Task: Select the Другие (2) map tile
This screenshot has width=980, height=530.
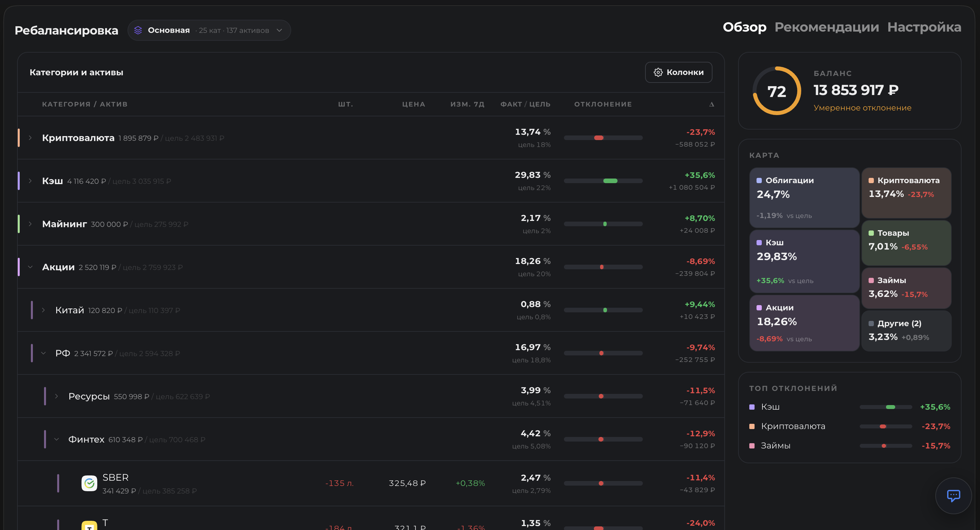Action: coord(906,331)
